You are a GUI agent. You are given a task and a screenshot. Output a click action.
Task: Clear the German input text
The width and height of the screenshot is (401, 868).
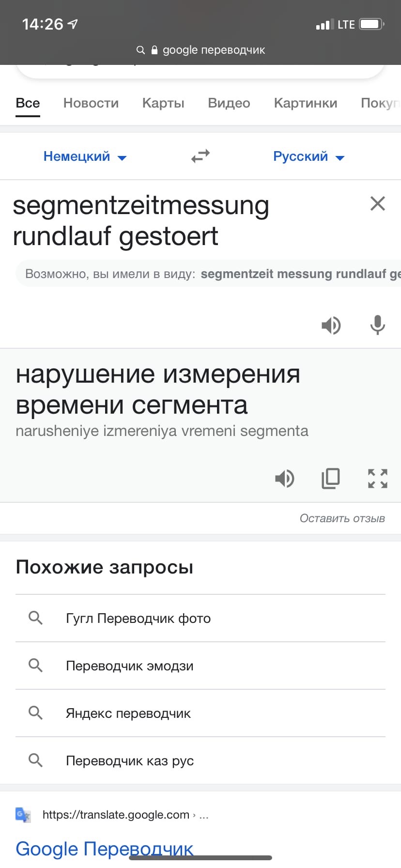pyautogui.click(x=377, y=203)
